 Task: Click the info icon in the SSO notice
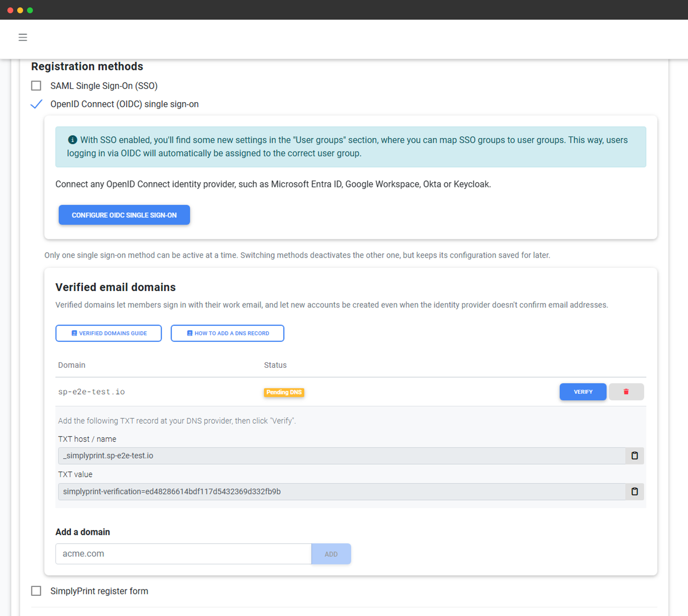(72, 140)
